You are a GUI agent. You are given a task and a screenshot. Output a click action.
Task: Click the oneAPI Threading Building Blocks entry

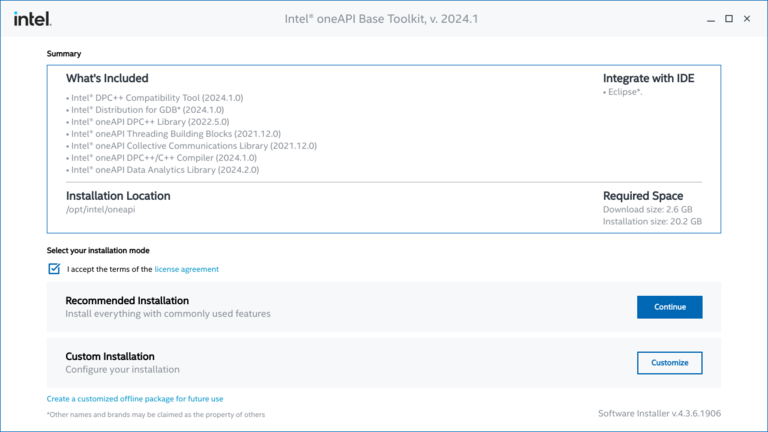[175, 134]
